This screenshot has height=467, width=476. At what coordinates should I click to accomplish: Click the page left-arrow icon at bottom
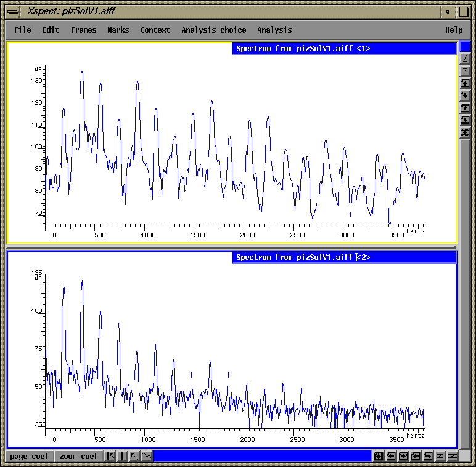tap(416, 456)
